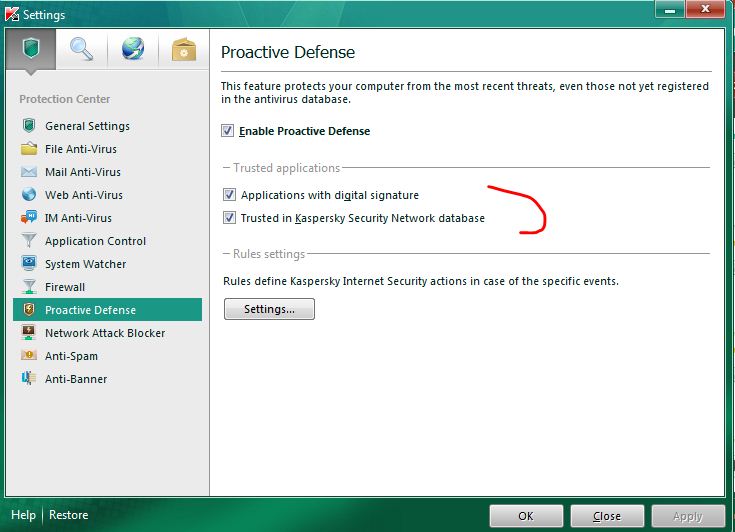The image size is (735, 532).
Task: Click the Anti-Banner icon
Action: coord(29,378)
